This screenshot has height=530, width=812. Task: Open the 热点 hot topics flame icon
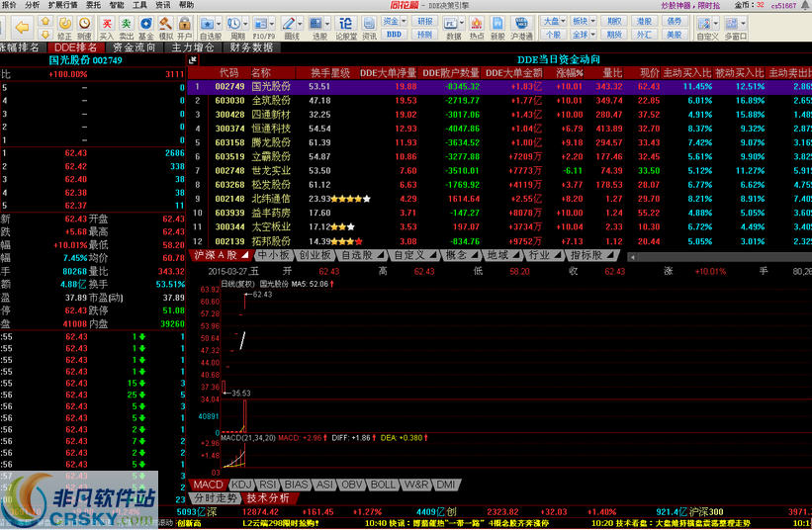coord(477,24)
